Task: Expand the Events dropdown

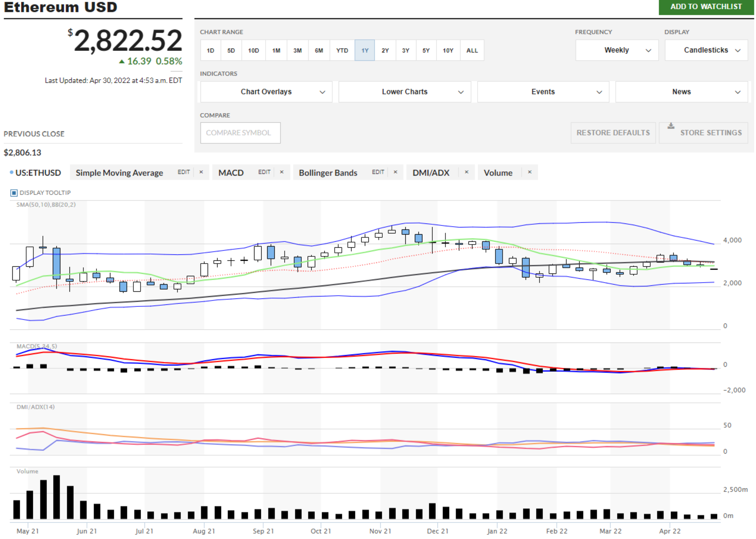Action: coord(544,92)
